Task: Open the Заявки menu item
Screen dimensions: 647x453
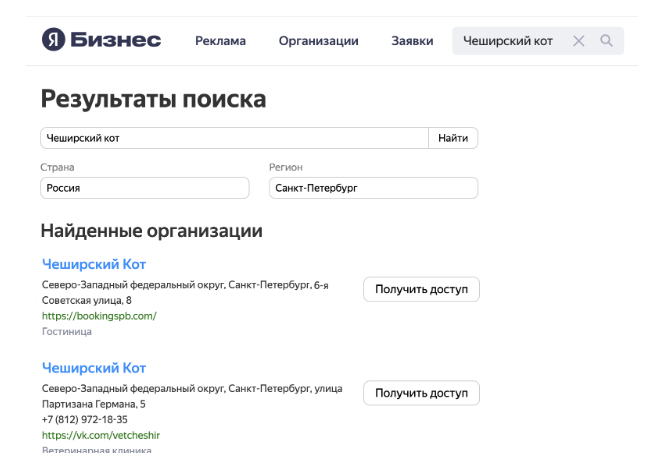Action: click(412, 41)
